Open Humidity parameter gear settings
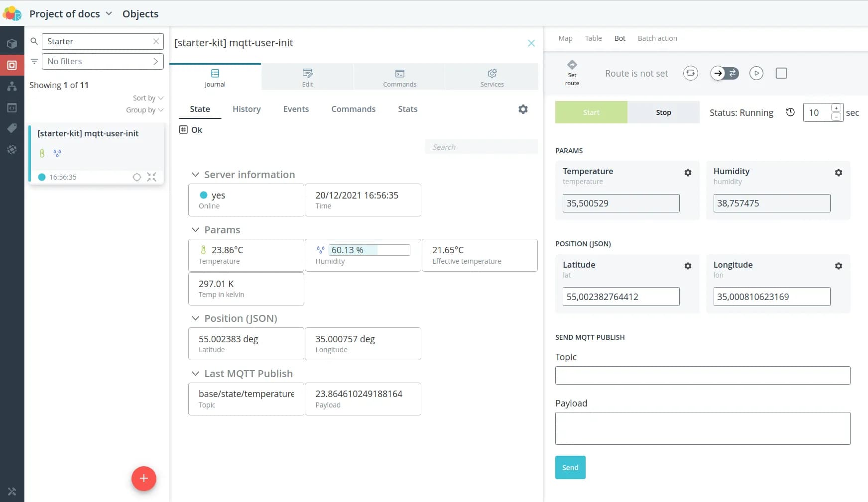Viewport: 868px width, 502px height. [x=838, y=173]
